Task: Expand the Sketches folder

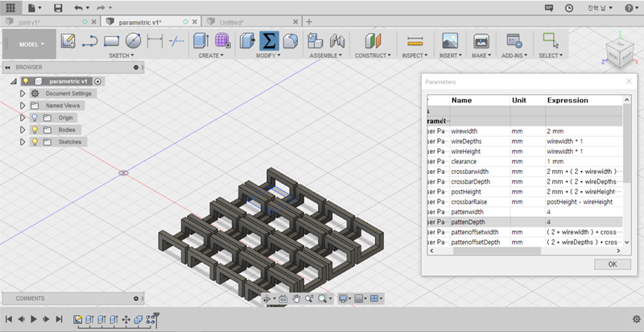Action: click(23, 142)
